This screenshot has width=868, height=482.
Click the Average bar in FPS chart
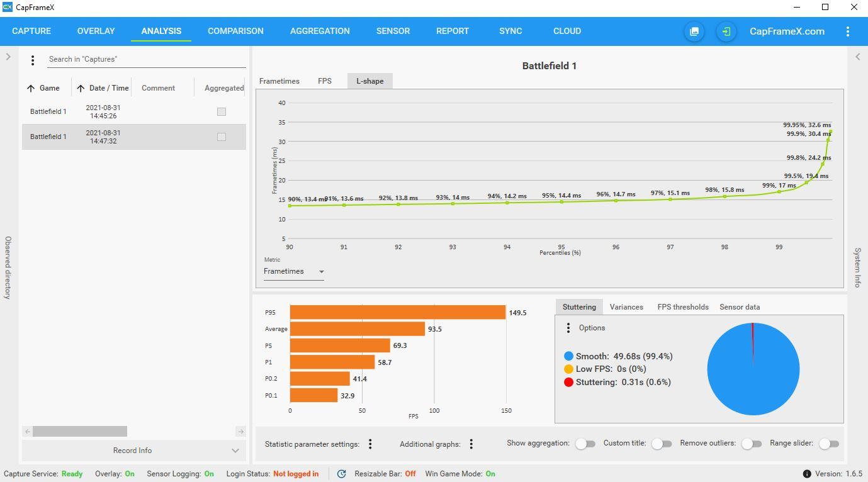pos(358,328)
